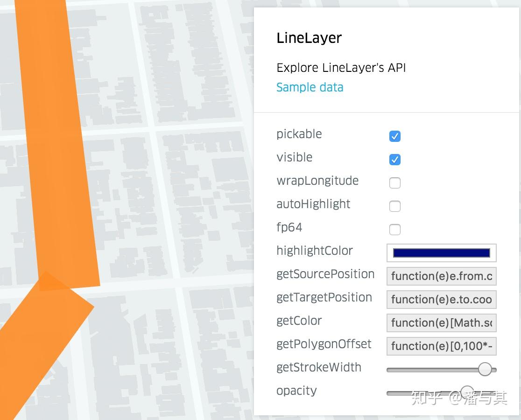Screen dimensions: 521x420
Task: Click the getStrokeWidth slider handle
Action: pos(485,370)
